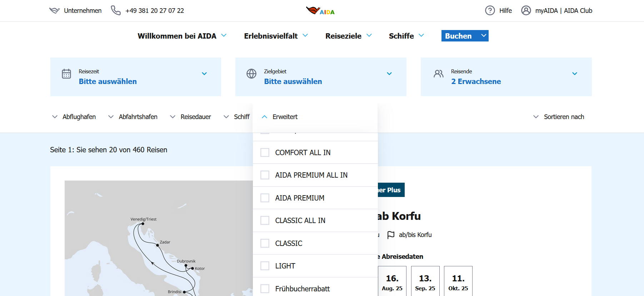
Task: Click the Zielgebiet globe icon
Action: coord(251,74)
